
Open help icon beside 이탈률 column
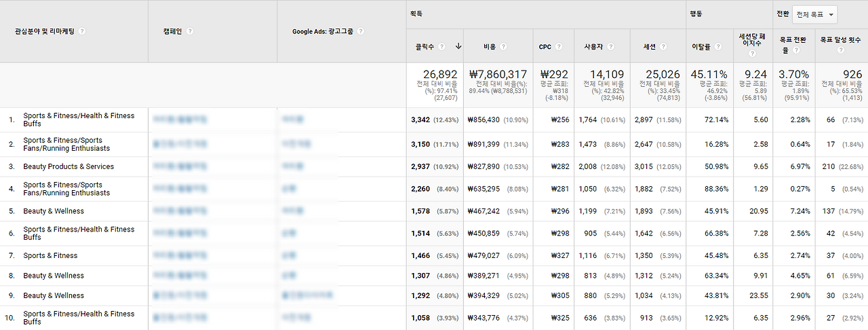718,47
